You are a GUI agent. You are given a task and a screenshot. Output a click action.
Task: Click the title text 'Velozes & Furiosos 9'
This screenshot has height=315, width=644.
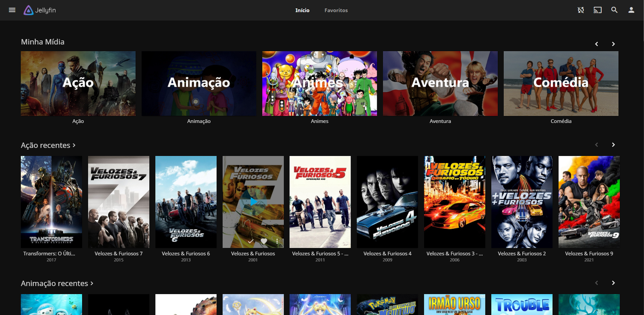pyautogui.click(x=589, y=253)
